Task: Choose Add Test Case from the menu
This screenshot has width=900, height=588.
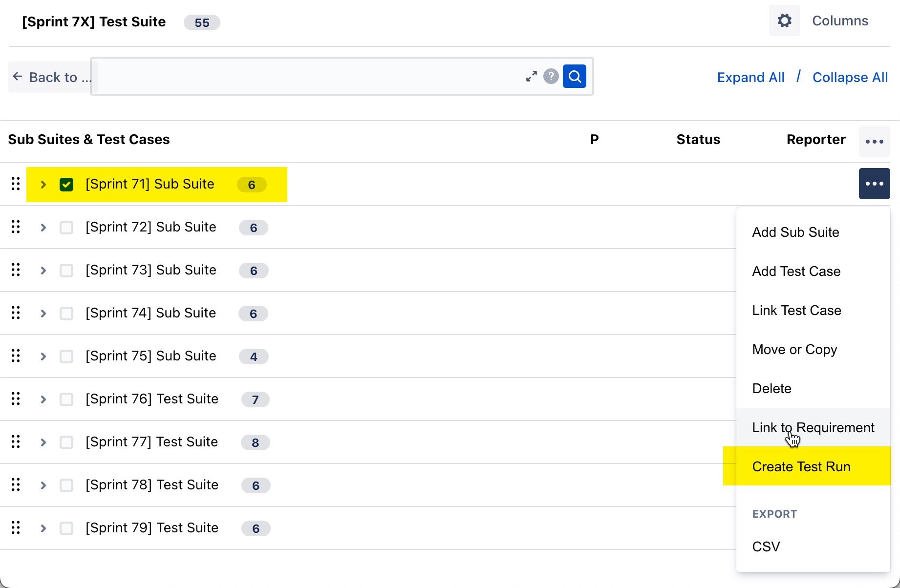Action: (813, 272)
